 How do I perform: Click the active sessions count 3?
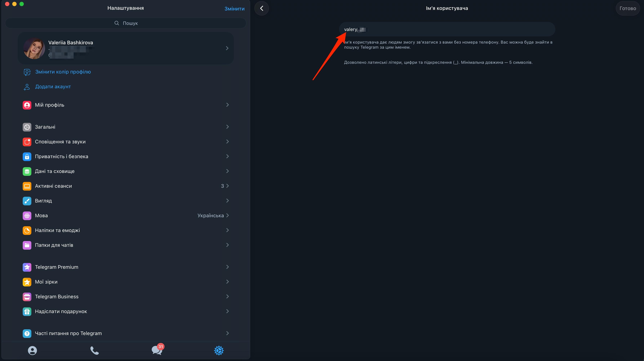pyautogui.click(x=222, y=186)
